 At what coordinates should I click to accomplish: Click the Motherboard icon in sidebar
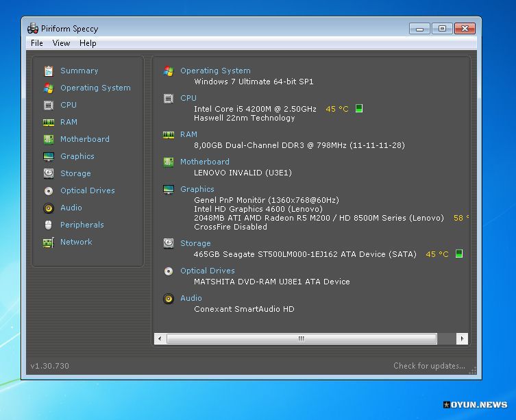49,139
